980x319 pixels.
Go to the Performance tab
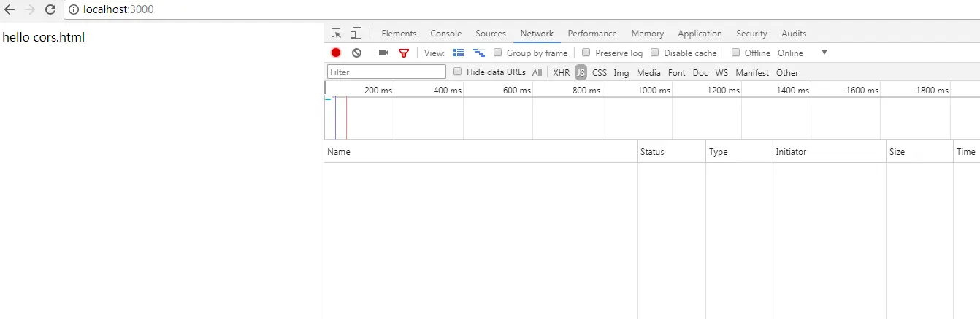(592, 34)
